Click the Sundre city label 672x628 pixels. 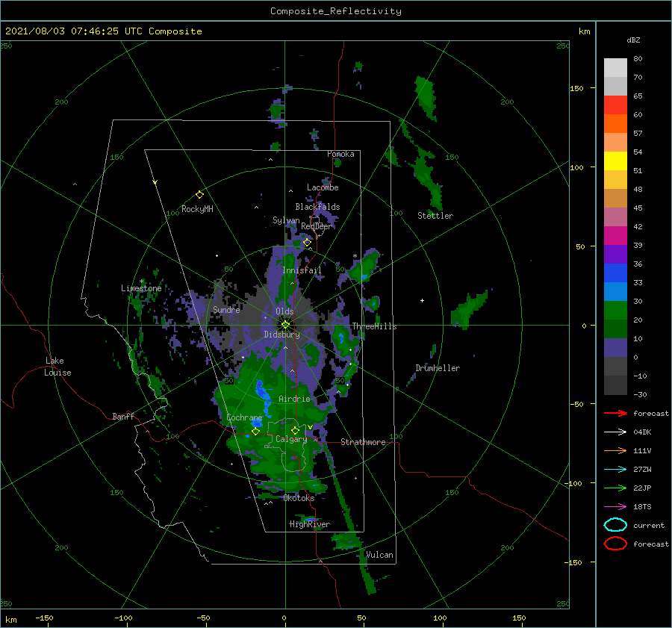[226, 309]
